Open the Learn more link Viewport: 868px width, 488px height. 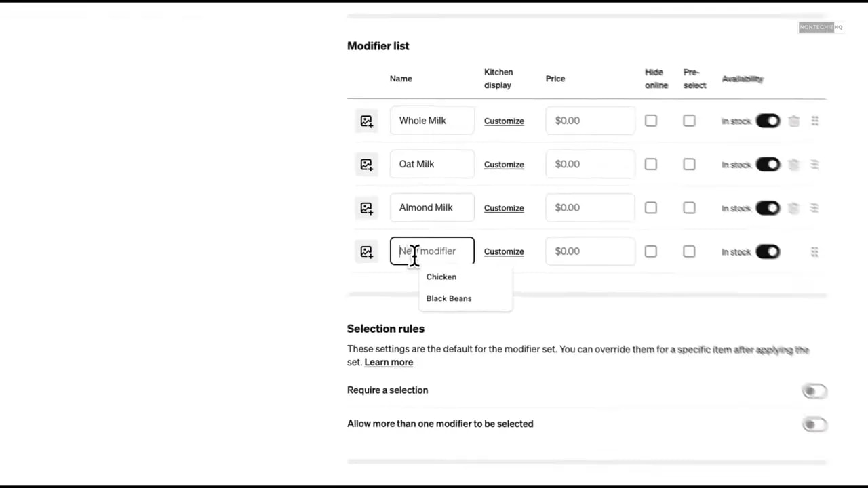pos(389,362)
